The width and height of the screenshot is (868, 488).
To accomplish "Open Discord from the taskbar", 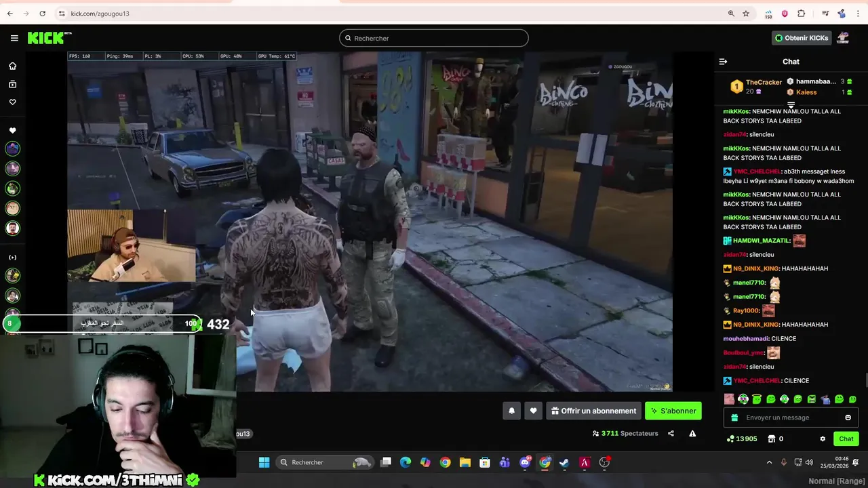I will [x=525, y=462].
